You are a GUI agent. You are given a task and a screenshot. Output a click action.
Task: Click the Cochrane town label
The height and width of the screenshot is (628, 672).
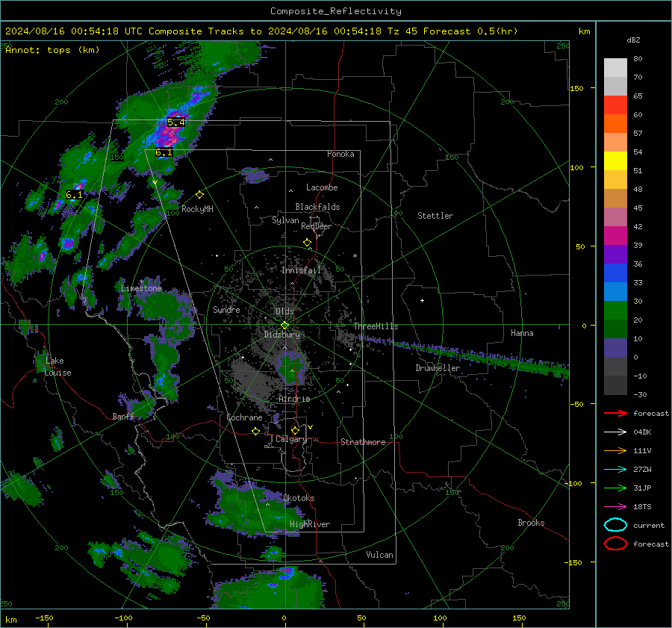pos(244,417)
